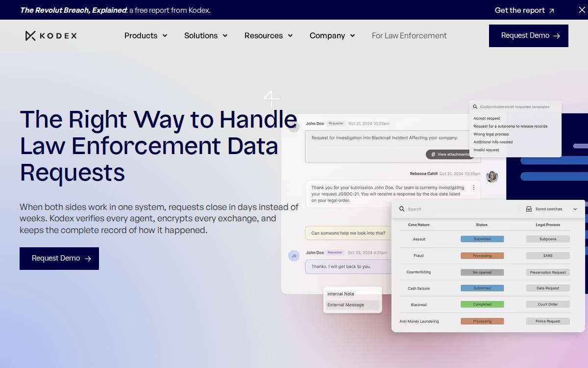Open the Resources dropdown menu

click(x=269, y=36)
